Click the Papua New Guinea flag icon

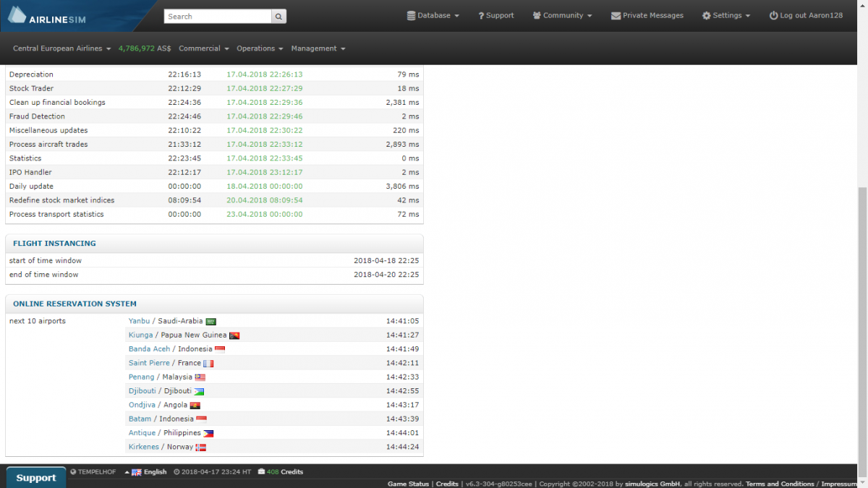(234, 335)
